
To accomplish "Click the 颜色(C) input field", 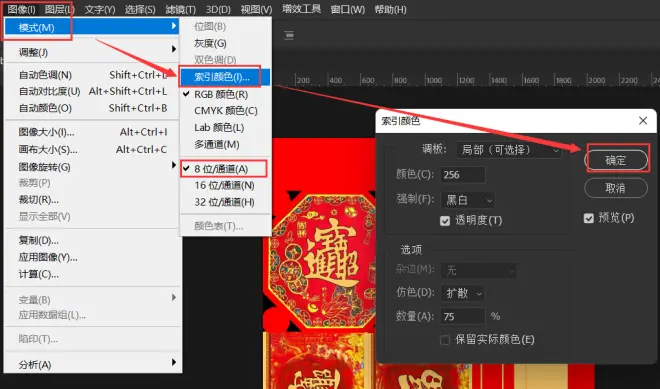I will pos(463,175).
